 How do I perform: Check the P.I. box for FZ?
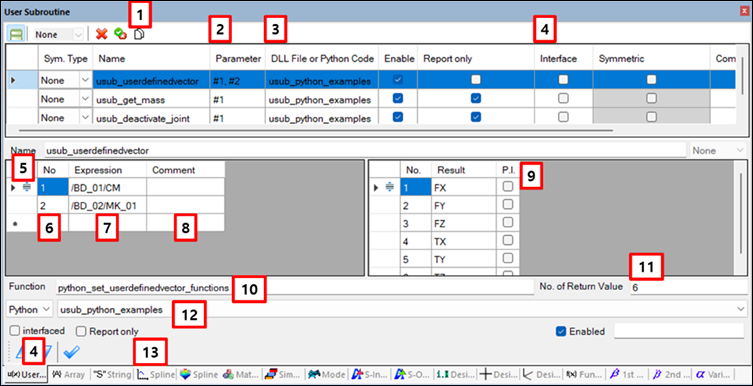[508, 223]
